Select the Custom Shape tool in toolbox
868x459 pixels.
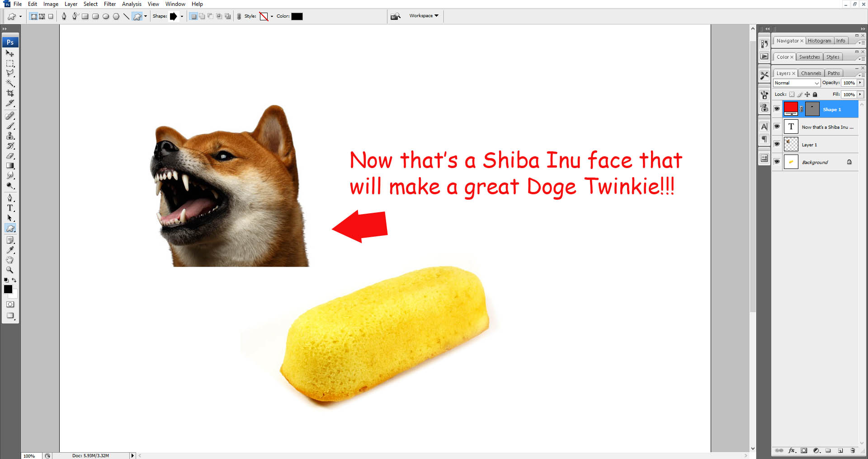tap(10, 228)
